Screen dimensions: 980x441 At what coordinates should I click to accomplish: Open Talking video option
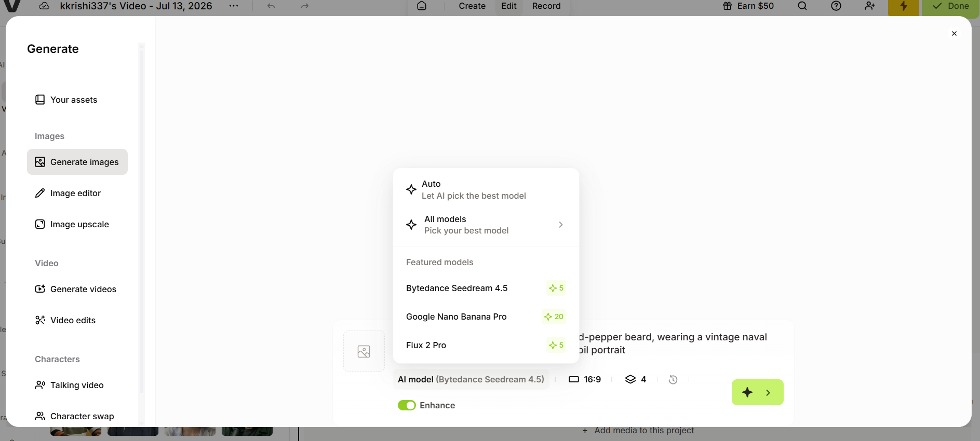pyautogui.click(x=77, y=385)
